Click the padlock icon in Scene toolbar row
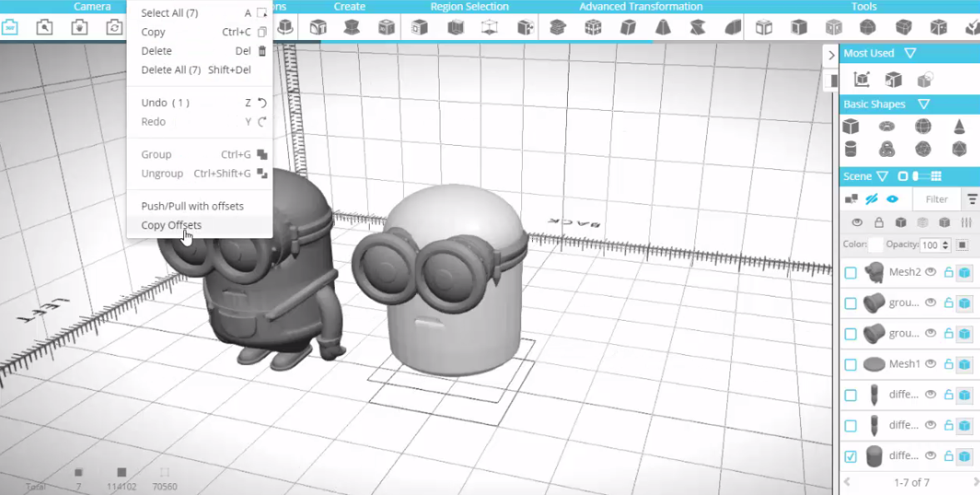Image resolution: width=980 pixels, height=495 pixels. tap(878, 222)
